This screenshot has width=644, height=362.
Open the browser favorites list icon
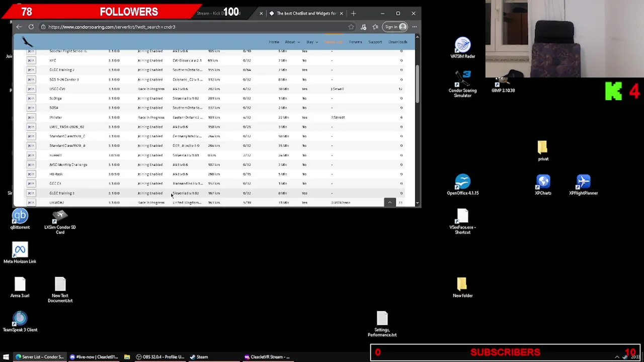tap(375, 27)
